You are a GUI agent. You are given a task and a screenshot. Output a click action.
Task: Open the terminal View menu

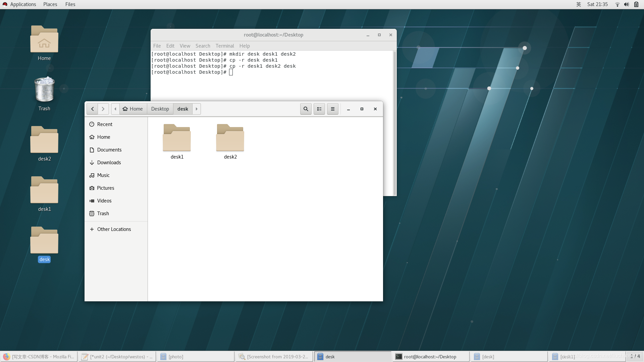pos(185,46)
